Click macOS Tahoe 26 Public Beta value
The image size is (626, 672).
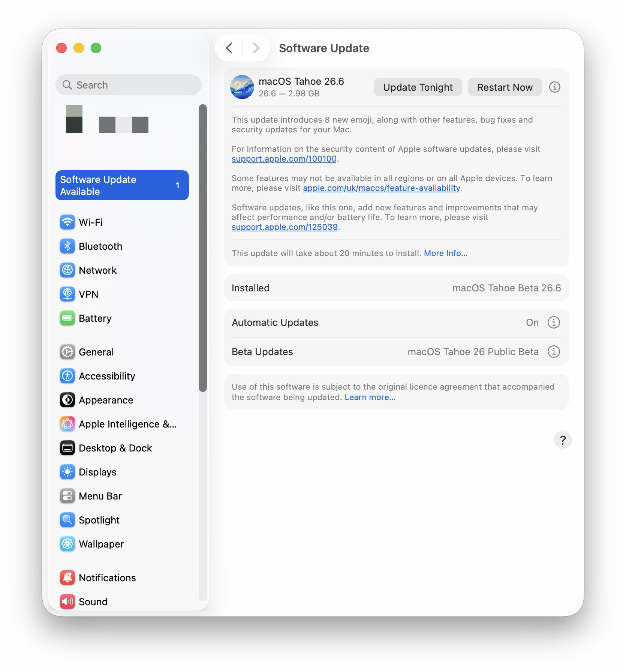473,351
